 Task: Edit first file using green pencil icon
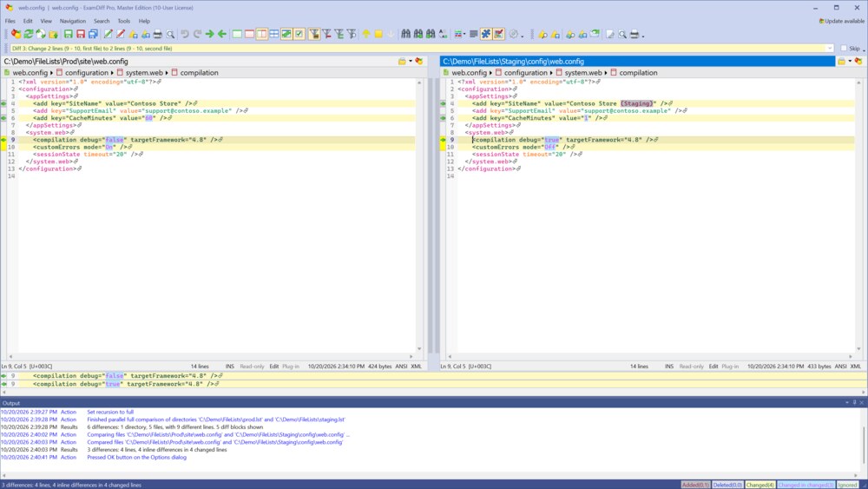pos(108,35)
